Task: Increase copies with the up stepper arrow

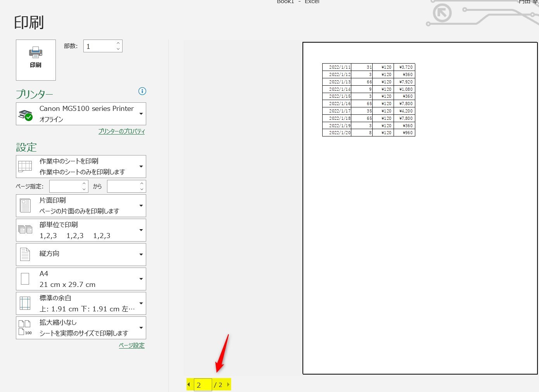Action: pos(118,43)
